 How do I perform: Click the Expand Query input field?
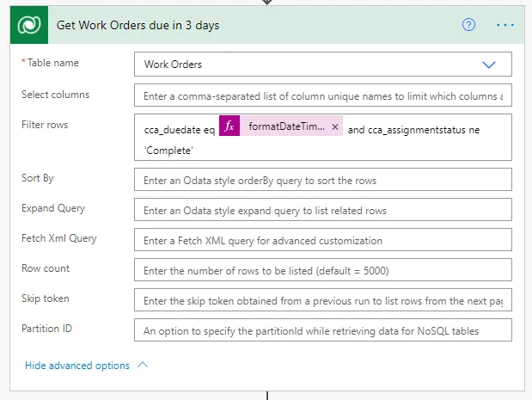pos(322,210)
